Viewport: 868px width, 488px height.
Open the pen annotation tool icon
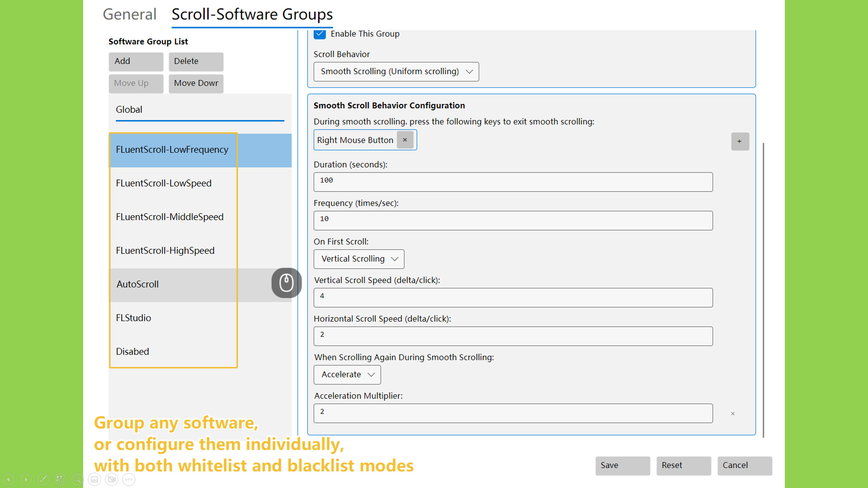[x=43, y=479]
